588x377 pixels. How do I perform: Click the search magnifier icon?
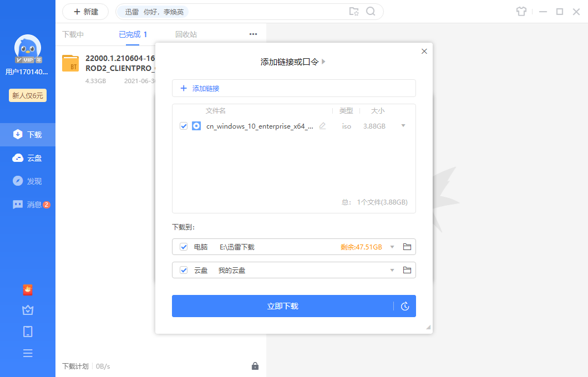click(371, 12)
